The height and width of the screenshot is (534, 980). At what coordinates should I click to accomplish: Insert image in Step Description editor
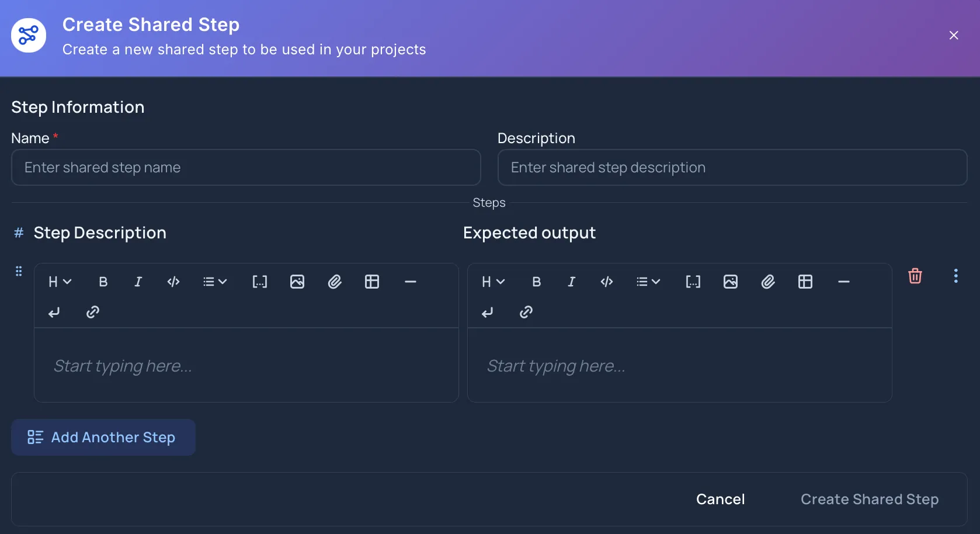297,282
